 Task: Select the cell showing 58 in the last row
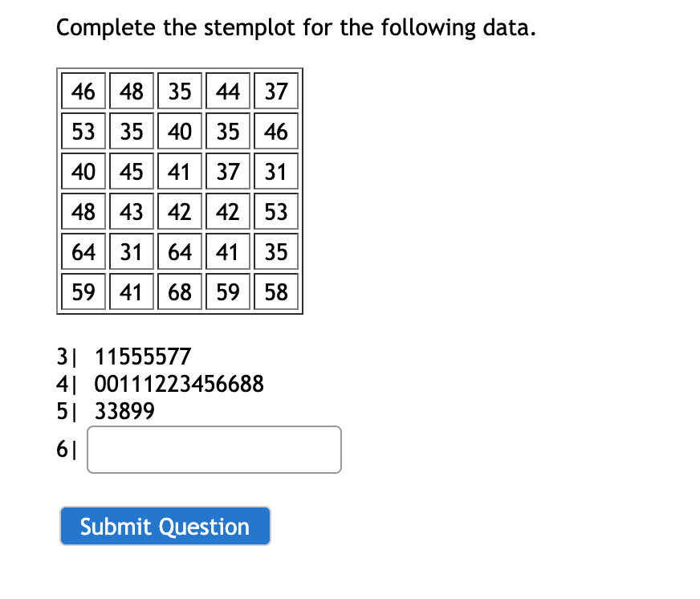276,291
